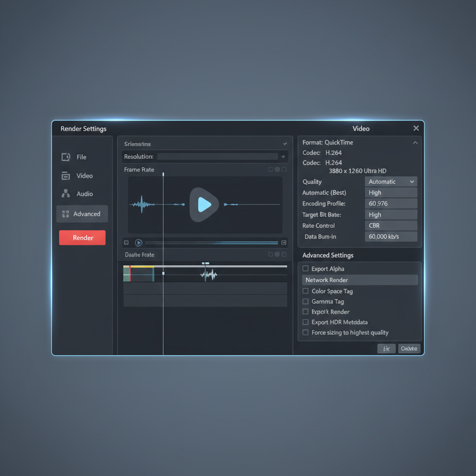Click the Advanced grid icon in sidebar

click(65, 214)
